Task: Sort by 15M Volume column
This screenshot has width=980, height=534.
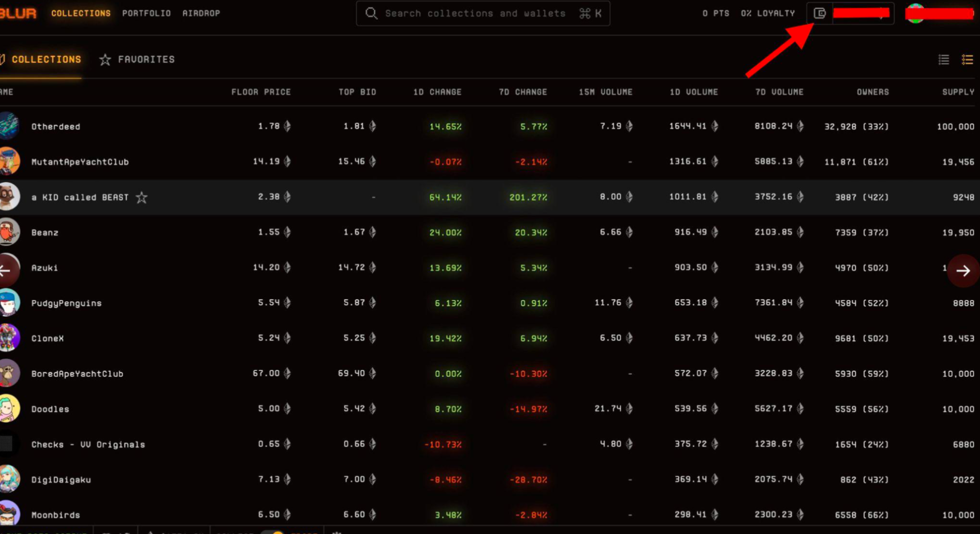Action: pyautogui.click(x=606, y=92)
